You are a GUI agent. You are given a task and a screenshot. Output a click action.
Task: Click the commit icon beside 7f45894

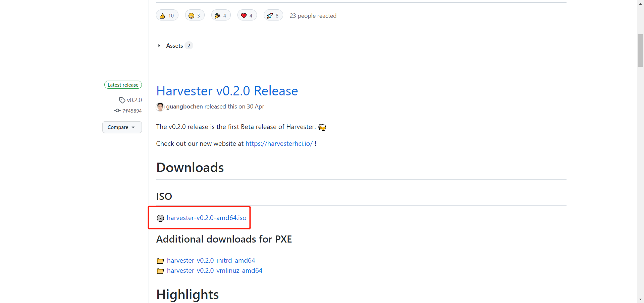[117, 111]
